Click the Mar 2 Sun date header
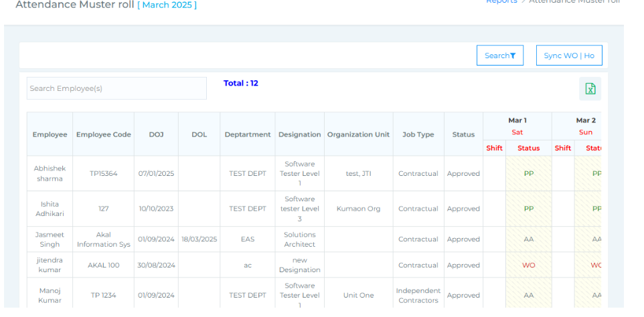Screen dimensions: 644x317 coord(585,126)
